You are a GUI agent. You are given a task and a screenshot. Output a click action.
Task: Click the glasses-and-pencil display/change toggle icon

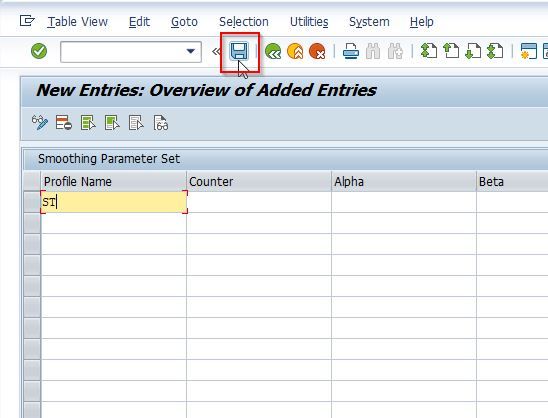[40, 122]
